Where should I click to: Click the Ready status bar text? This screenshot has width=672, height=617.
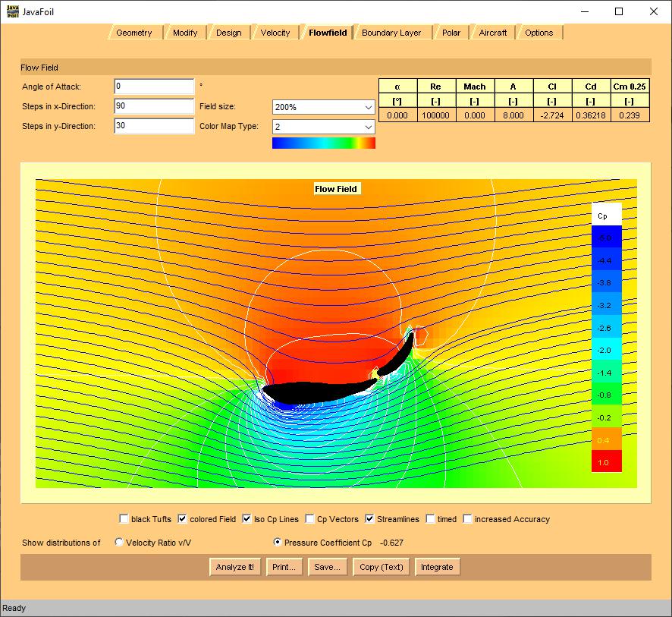click(x=14, y=608)
